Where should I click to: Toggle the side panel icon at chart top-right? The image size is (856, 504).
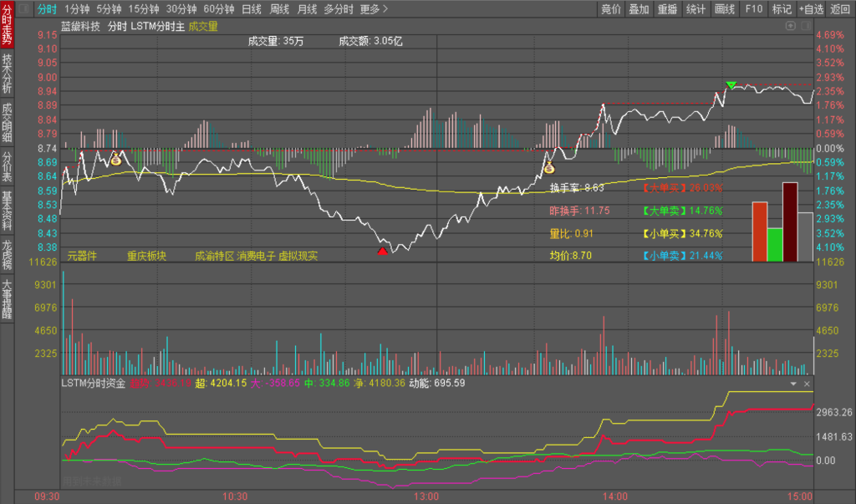(806, 26)
